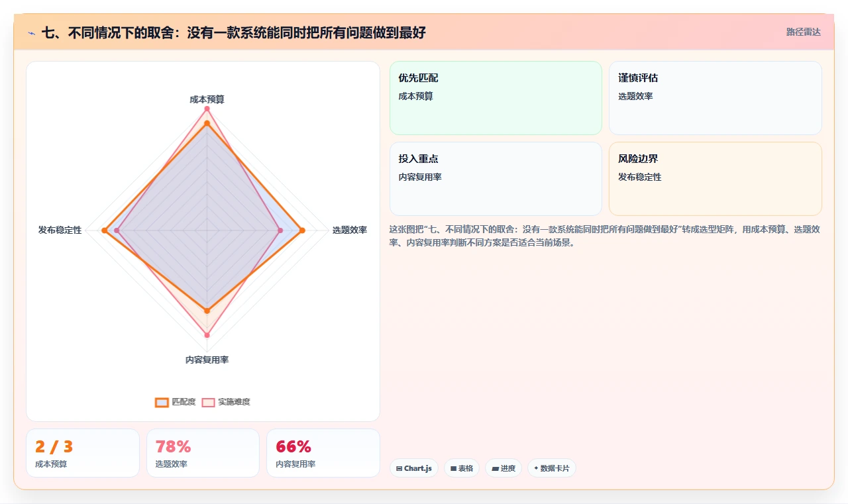Click 成本预算 text in 优先匹配 card
848x504 pixels.
click(415, 96)
